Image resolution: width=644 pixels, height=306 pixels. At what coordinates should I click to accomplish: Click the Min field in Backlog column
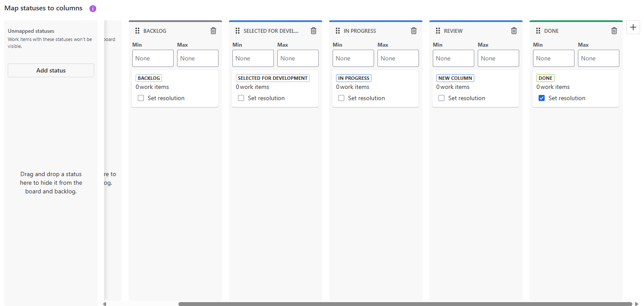(x=153, y=58)
